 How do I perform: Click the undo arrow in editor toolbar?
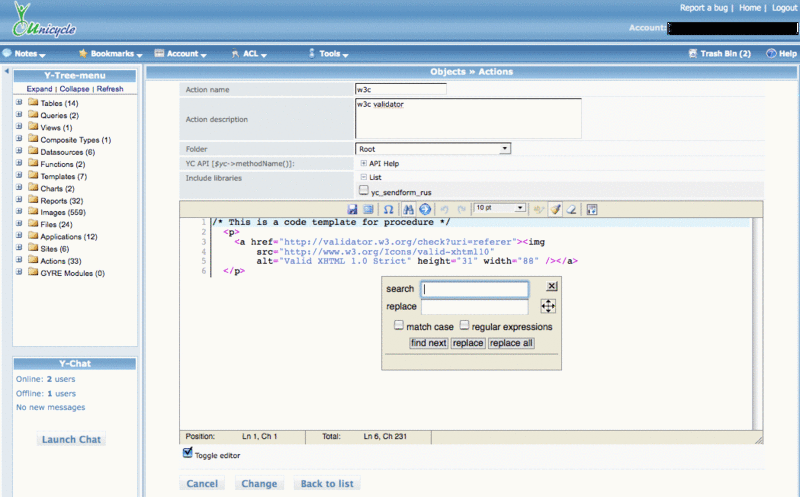(x=444, y=208)
